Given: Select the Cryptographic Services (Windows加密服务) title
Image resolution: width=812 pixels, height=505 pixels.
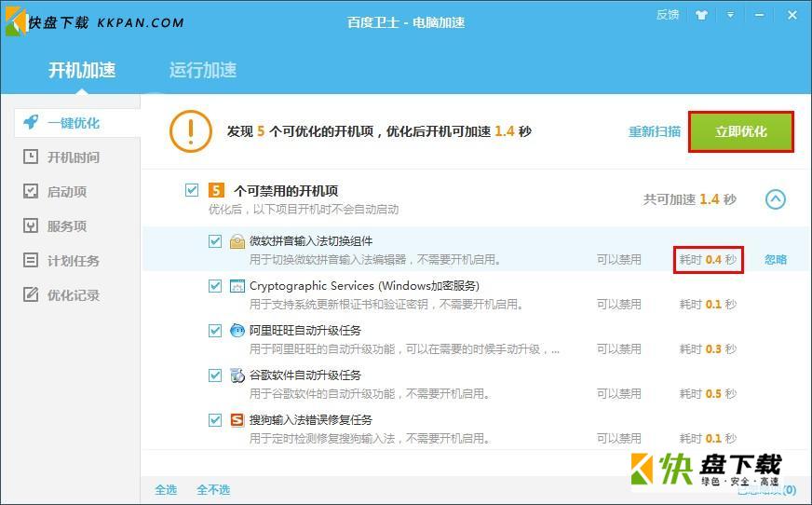Looking at the screenshot, I should [x=365, y=286].
